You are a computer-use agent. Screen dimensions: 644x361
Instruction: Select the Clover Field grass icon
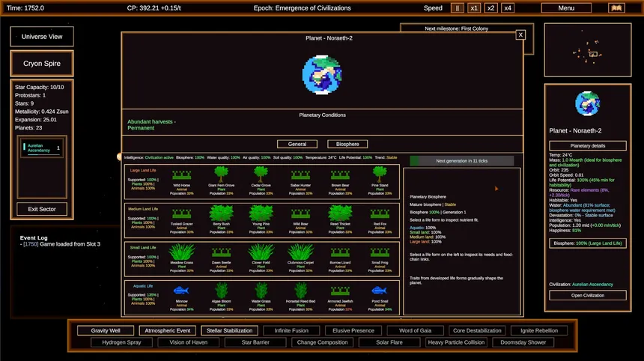[x=261, y=252]
